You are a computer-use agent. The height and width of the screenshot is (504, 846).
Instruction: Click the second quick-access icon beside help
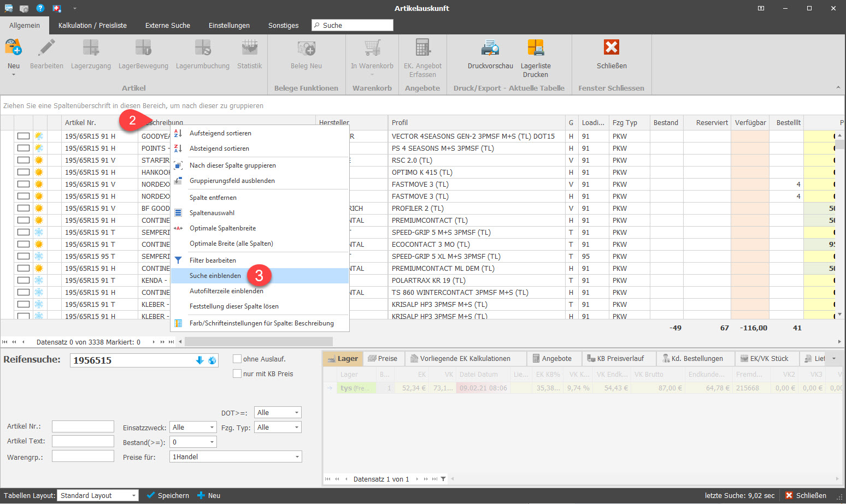24,8
